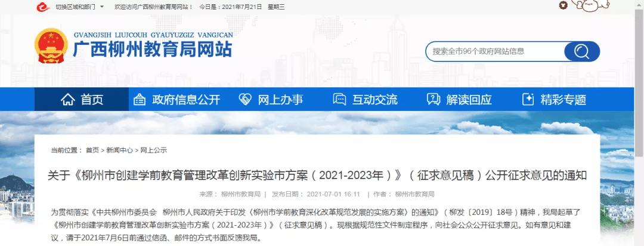Expand the 切换区域和部门 dropdown arrow
The height and width of the screenshot is (246, 644).
coord(102,7)
